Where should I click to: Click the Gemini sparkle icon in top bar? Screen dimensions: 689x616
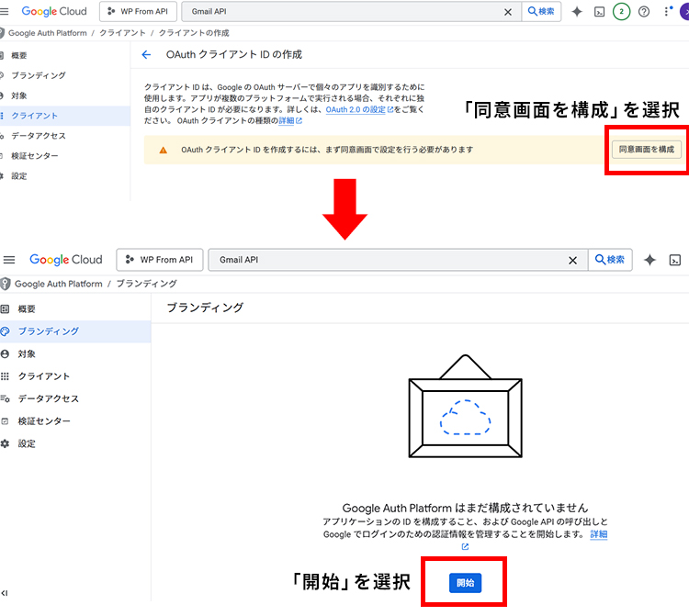click(577, 12)
